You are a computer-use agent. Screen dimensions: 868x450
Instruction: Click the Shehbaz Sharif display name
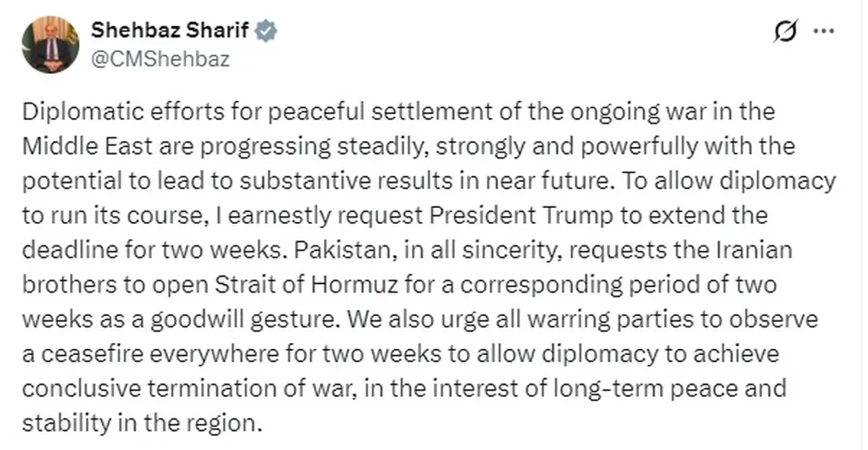pyautogui.click(x=170, y=30)
